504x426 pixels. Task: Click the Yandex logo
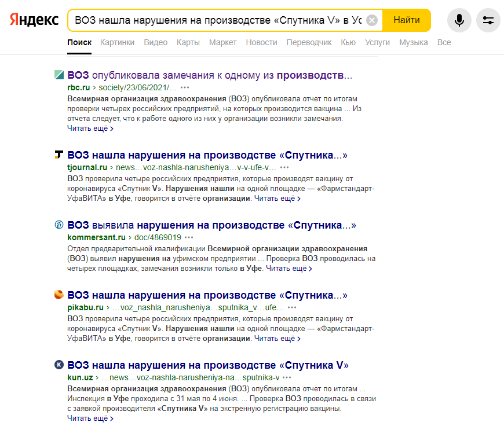coord(34,20)
